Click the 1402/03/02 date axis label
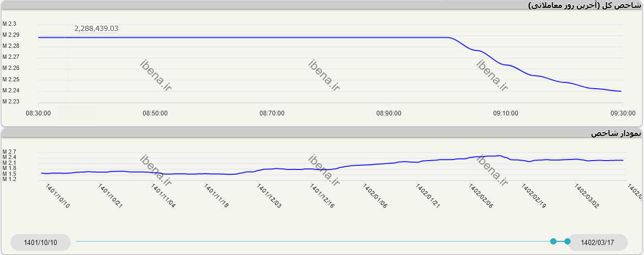This screenshot has width=644, height=255. pos(586,196)
